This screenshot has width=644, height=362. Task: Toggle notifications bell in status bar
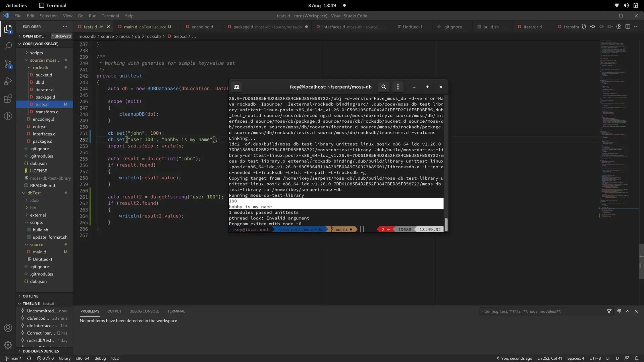[x=637, y=358]
